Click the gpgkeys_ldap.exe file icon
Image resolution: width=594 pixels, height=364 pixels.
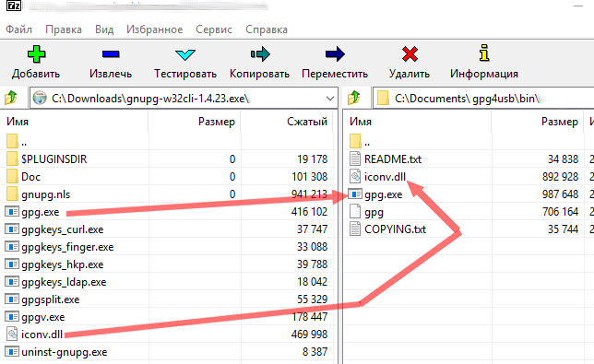click(12, 281)
